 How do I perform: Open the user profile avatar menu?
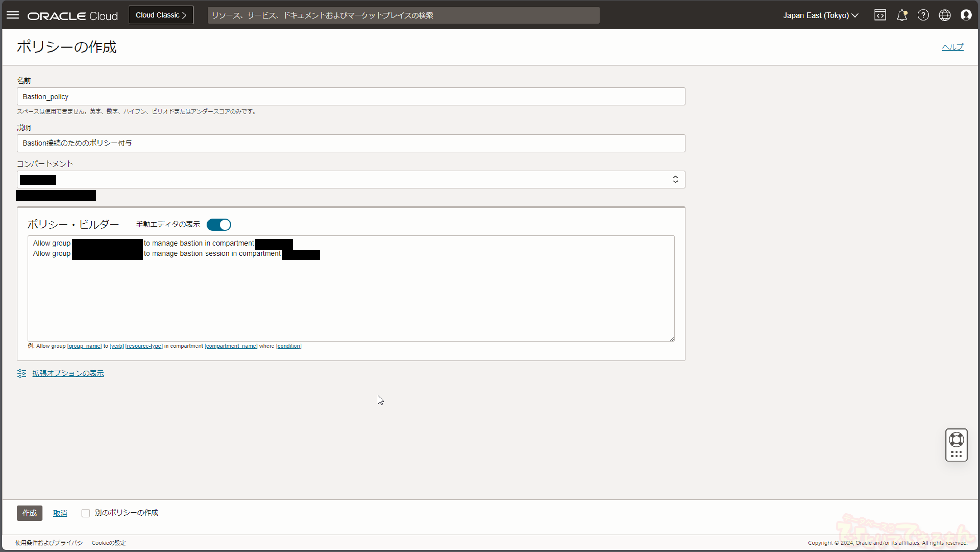point(966,15)
